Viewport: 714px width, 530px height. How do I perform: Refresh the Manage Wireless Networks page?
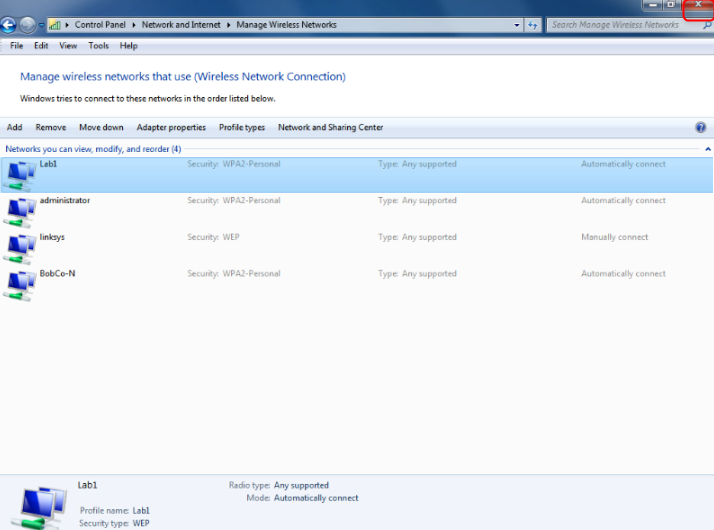pos(532,25)
